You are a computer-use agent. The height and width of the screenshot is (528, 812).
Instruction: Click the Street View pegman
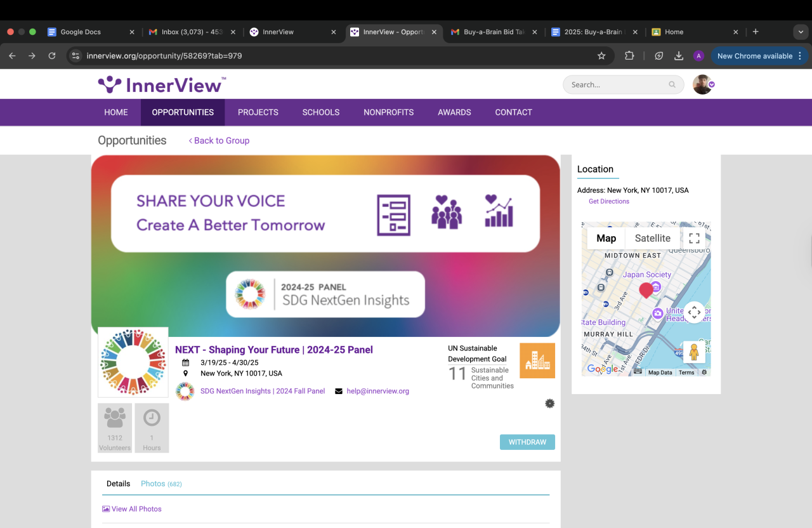point(694,352)
